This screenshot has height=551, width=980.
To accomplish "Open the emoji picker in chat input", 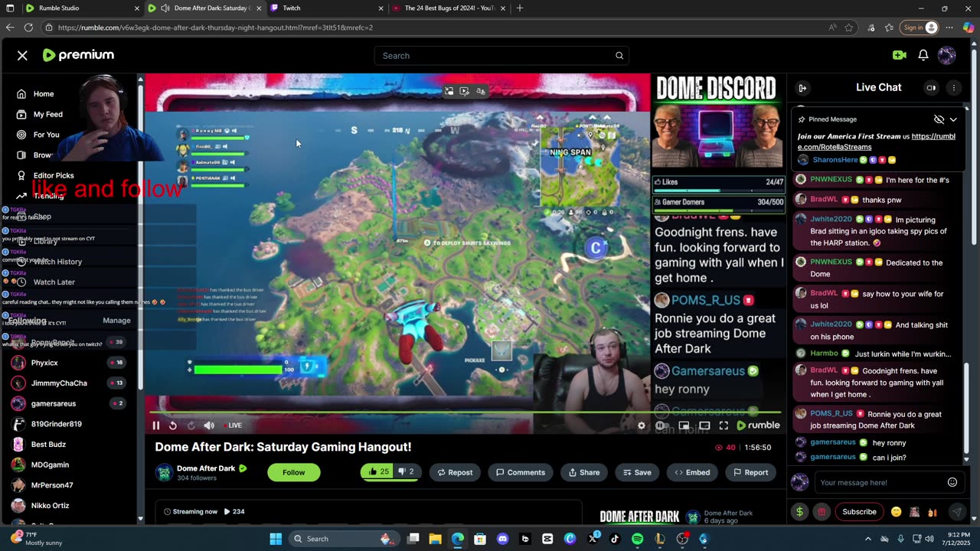I will point(952,482).
